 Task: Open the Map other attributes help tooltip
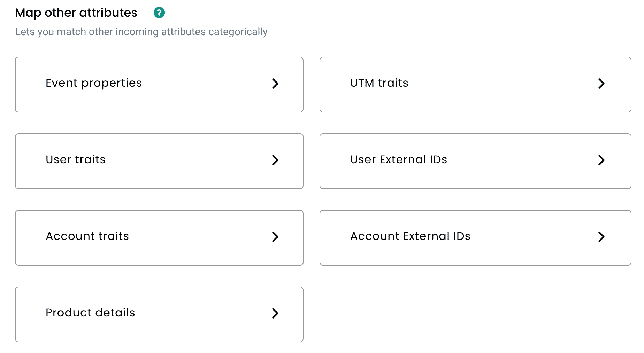159,13
